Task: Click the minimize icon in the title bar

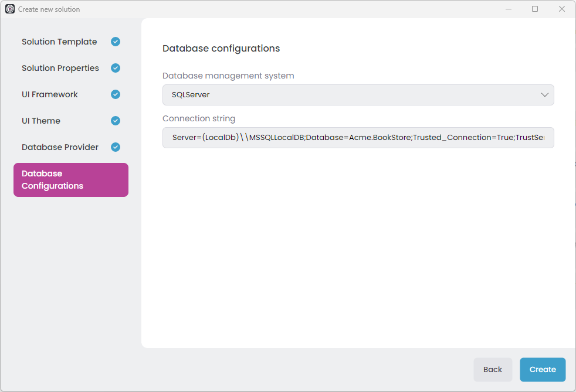Action: pyautogui.click(x=508, y=9)
